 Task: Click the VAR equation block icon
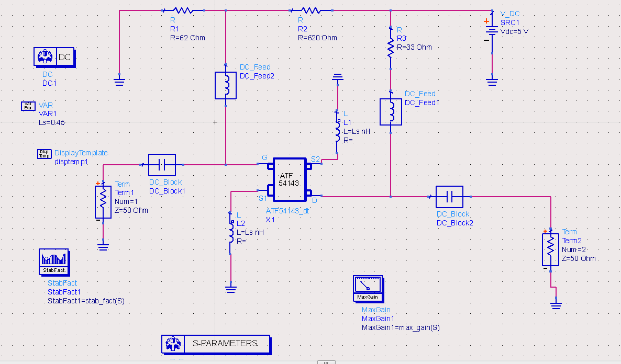[x=28, y=106]
